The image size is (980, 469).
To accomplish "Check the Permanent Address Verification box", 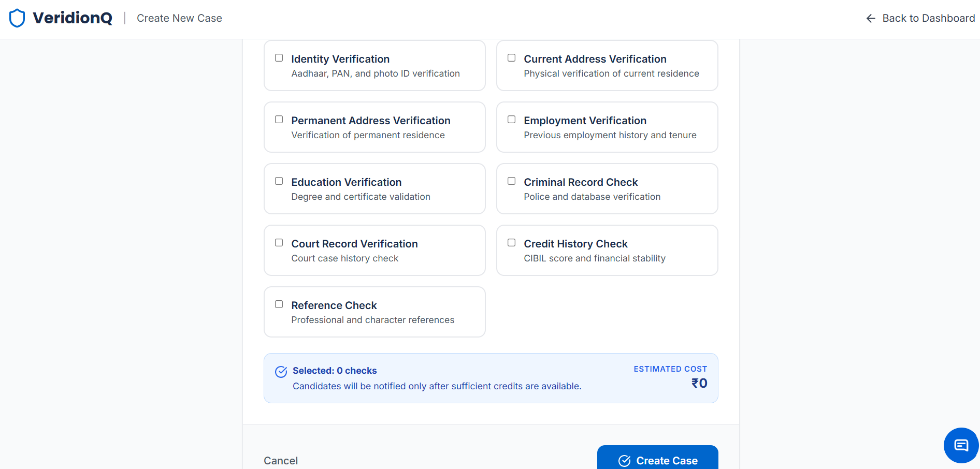I will 279,120.
